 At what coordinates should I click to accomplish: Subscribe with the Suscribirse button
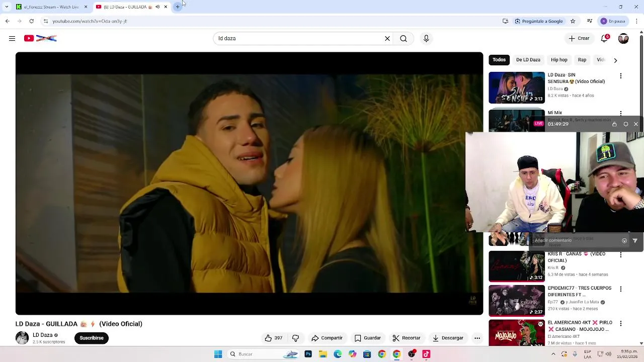pos(92,338)
